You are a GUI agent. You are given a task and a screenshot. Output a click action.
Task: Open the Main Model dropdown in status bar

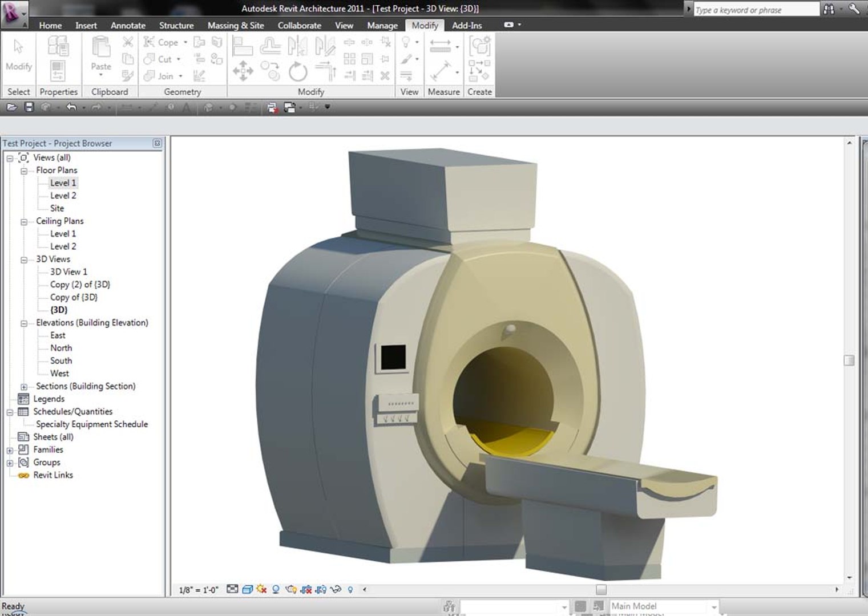(714, 606)
